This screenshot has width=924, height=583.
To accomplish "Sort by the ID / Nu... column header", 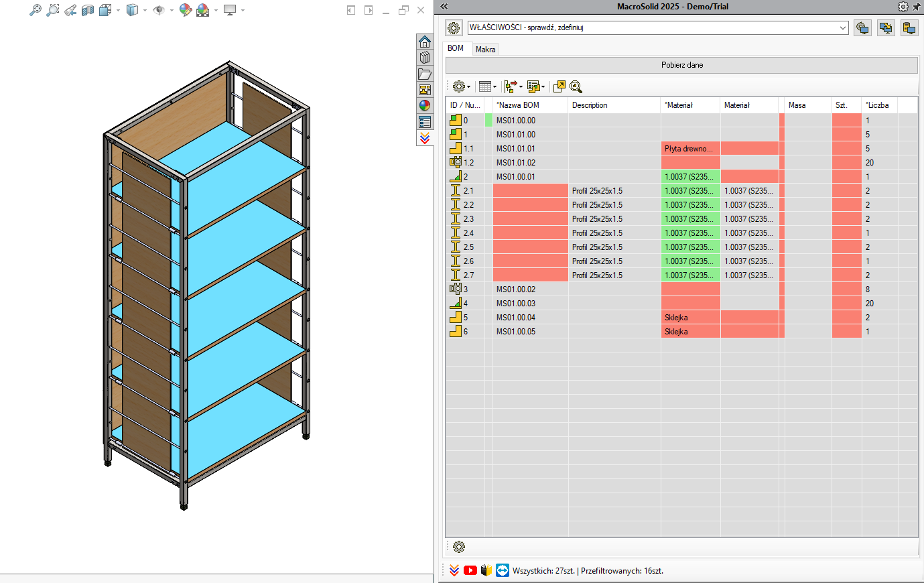I will coord(465,105).
